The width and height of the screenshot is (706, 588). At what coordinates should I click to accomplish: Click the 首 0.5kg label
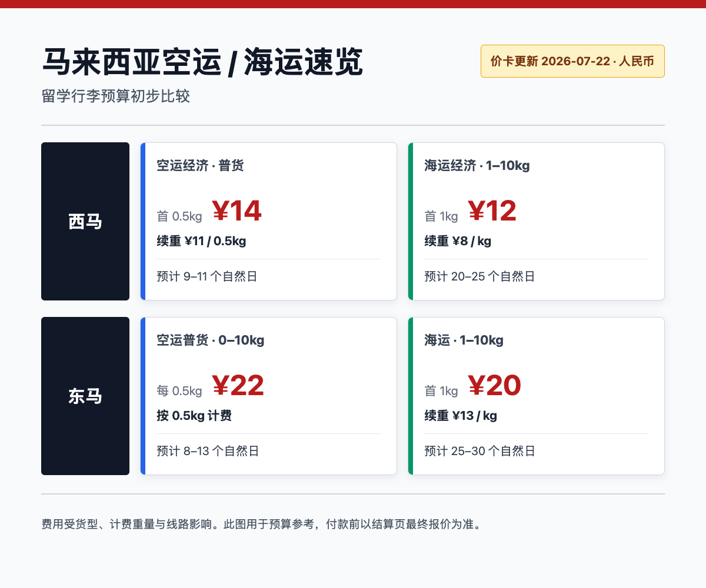(x=179, y=216)
